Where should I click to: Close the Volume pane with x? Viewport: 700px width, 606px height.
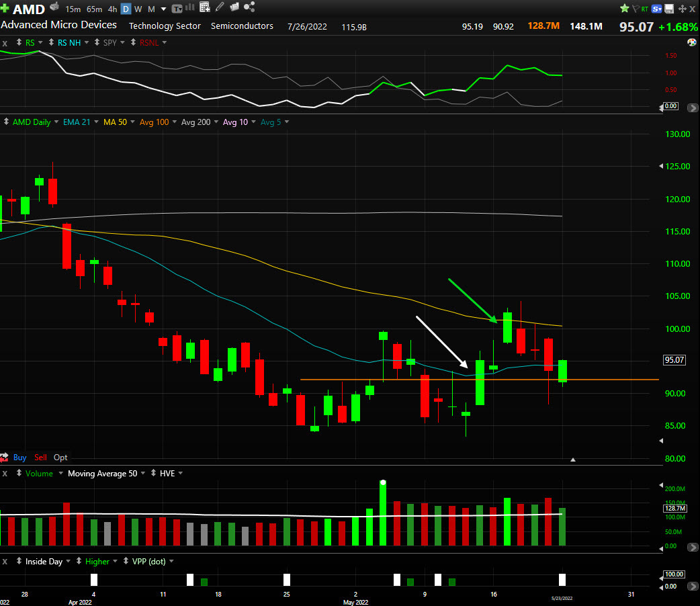point(5,474)
